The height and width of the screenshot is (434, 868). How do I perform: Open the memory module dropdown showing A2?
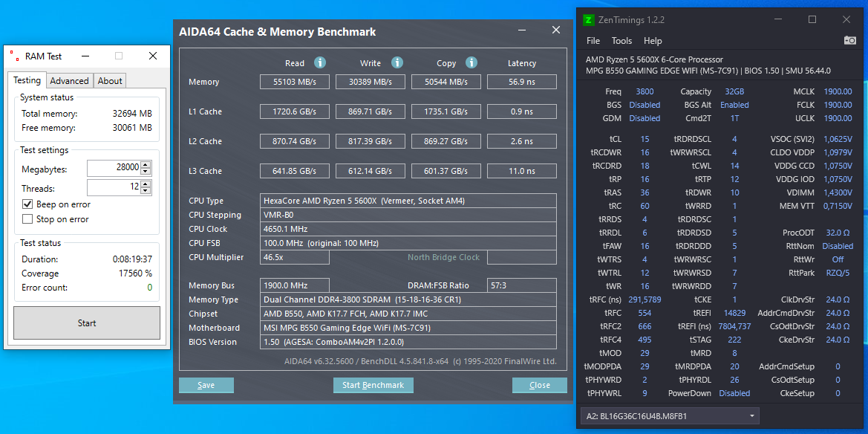click(x=753, y=417)
